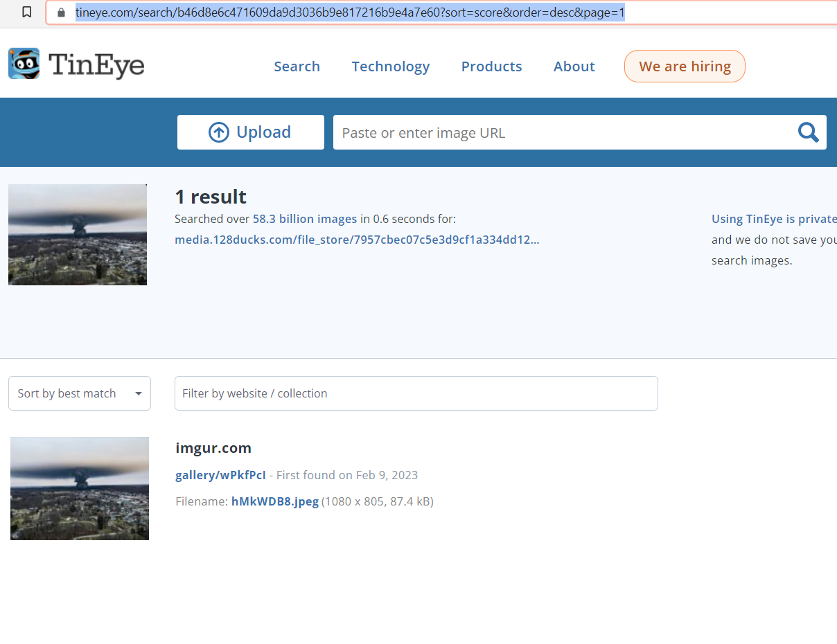Click the bookmark icon in browser bar
This screenshot has width=837, height=644.
[26, 12]
